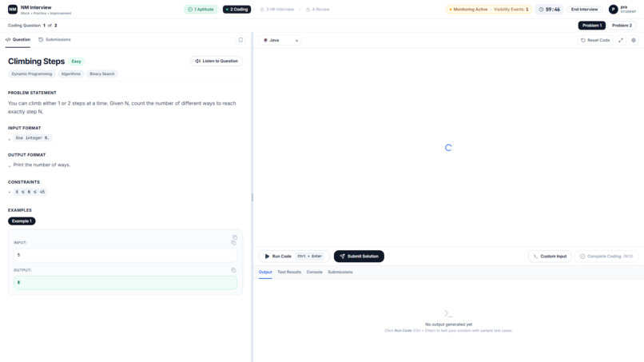Click the panel splitter handle
This screenshot has height=362, width=644.
252,197
